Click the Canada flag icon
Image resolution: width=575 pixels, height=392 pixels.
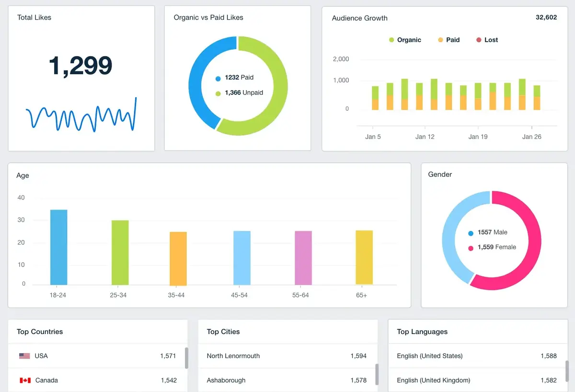(x=25, y=380)
